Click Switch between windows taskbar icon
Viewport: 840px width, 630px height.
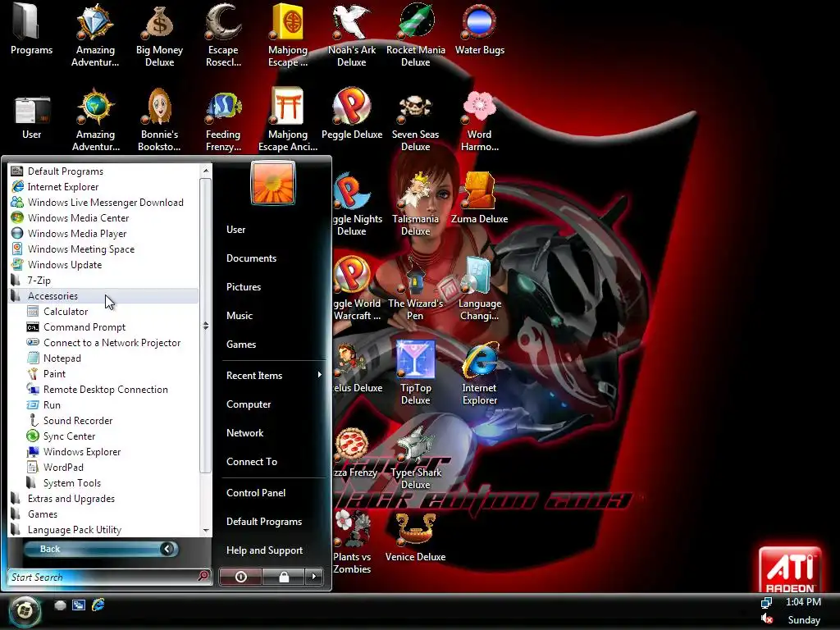[x=79, y=605]
